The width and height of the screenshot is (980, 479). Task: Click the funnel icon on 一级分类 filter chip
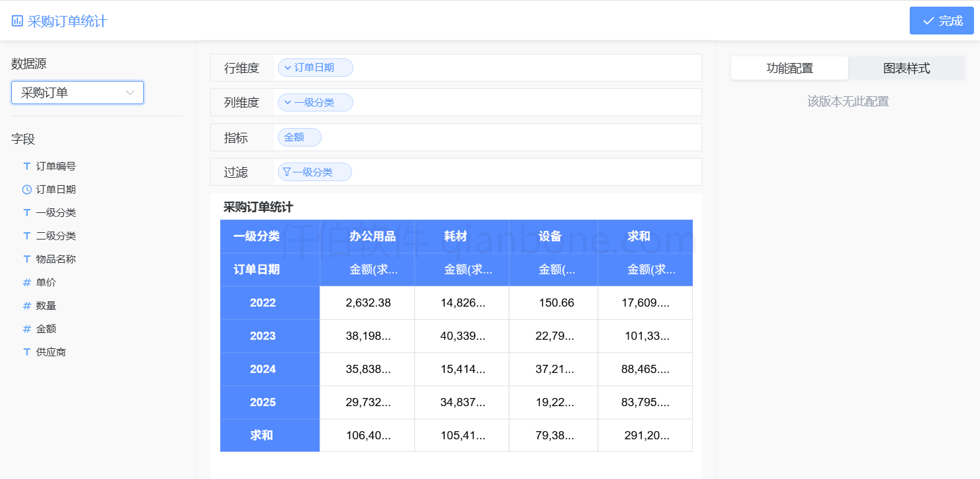pyautogui.click(x=286, y=171)
